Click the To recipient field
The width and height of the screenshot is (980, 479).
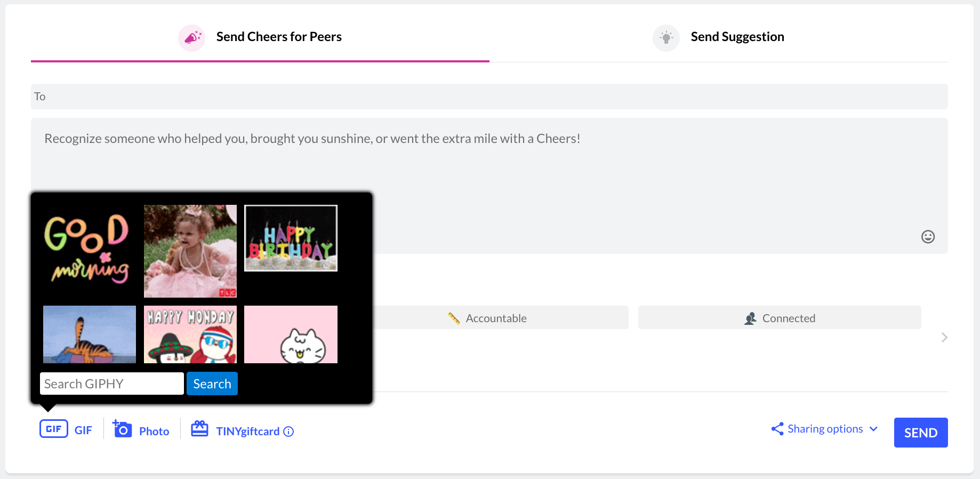click(489, 97)
